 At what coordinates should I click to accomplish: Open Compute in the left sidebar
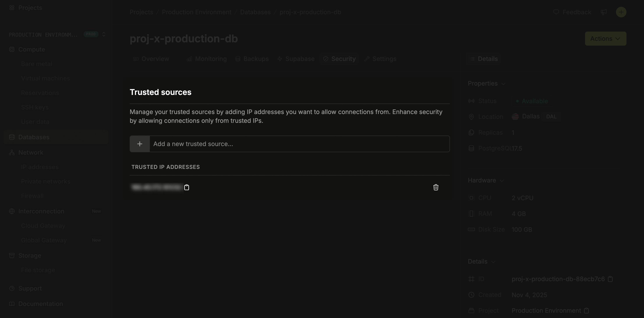coord(32,49)
